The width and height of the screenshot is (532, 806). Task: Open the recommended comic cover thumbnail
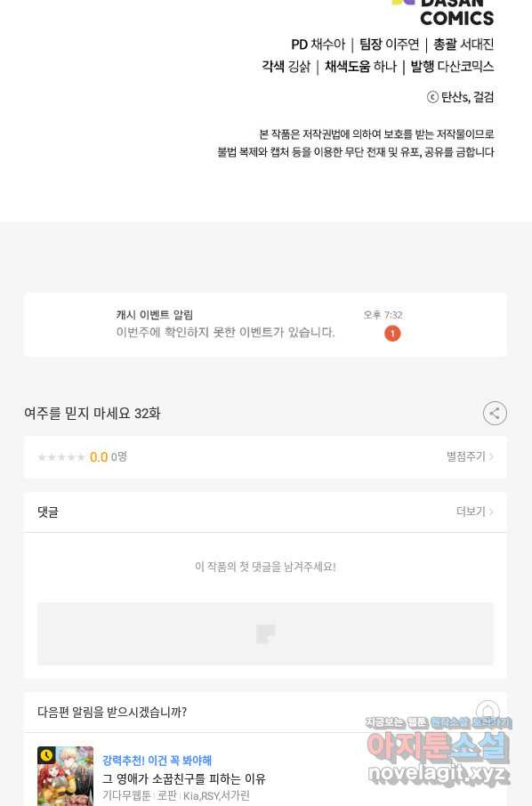pos(65,776)
